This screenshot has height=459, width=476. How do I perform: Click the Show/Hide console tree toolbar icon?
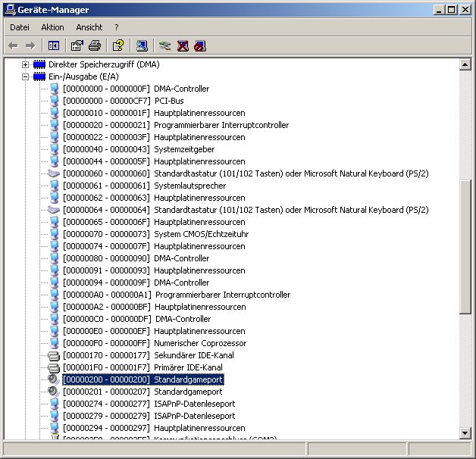point(53,45)
